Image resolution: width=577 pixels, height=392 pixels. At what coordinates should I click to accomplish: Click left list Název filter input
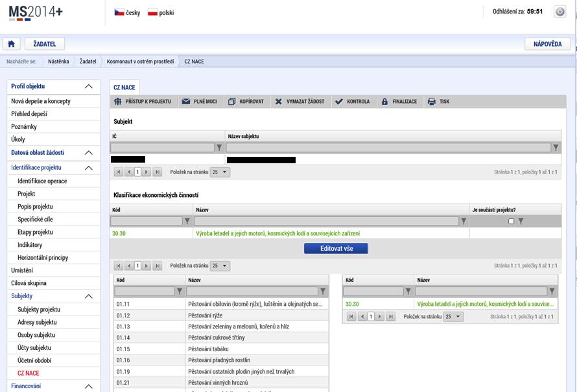tap(252, 291)
